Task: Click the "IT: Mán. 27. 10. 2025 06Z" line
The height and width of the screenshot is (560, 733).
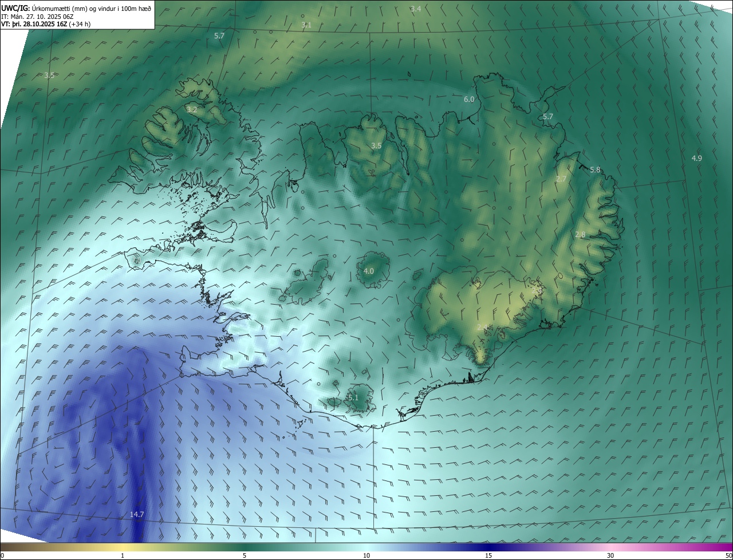Action: tap(38, 16)
